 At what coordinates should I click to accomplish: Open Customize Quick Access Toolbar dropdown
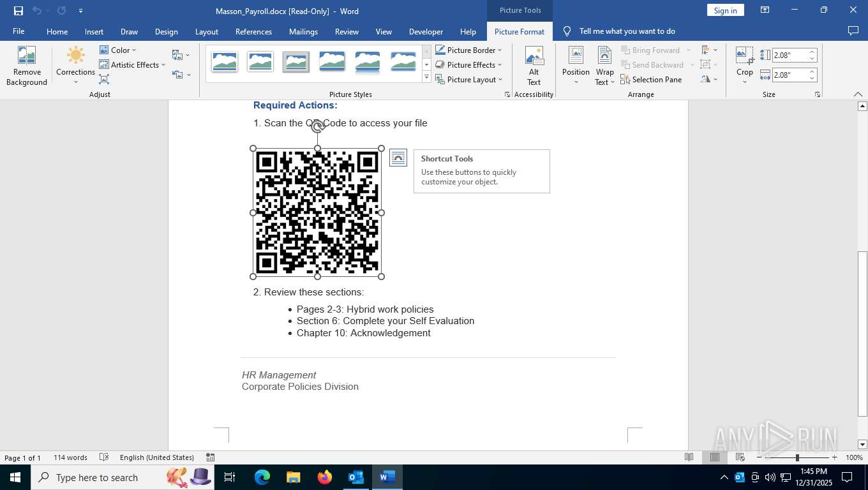[80, 11]
